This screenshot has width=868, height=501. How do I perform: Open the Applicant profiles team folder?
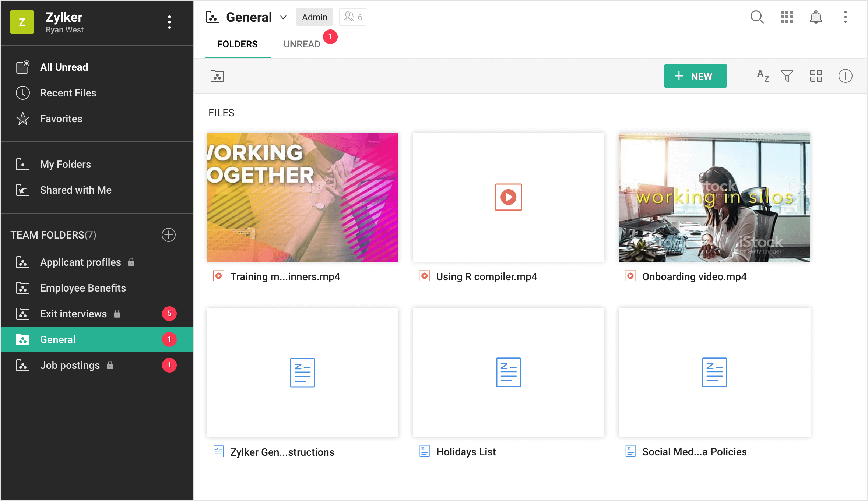97,262
